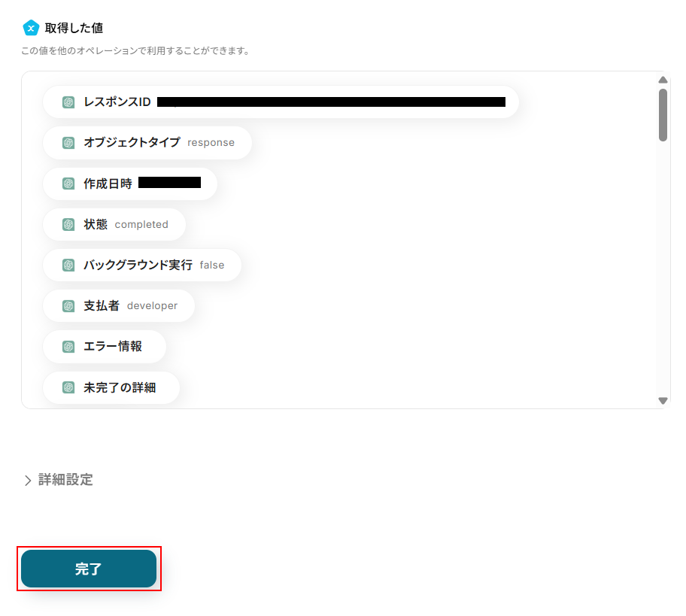
Task: Click the ChatGPT icon beside 支払者
Action: pyautogui.click(x=68, y=306)
